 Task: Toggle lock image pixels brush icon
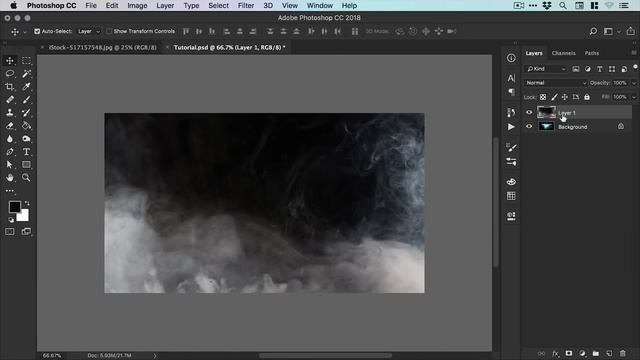(554, 97)
